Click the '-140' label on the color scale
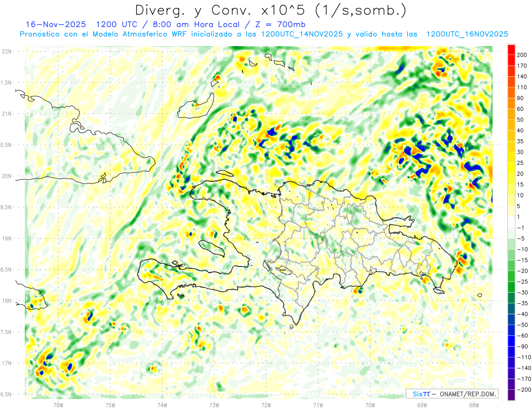 point(523,368)
